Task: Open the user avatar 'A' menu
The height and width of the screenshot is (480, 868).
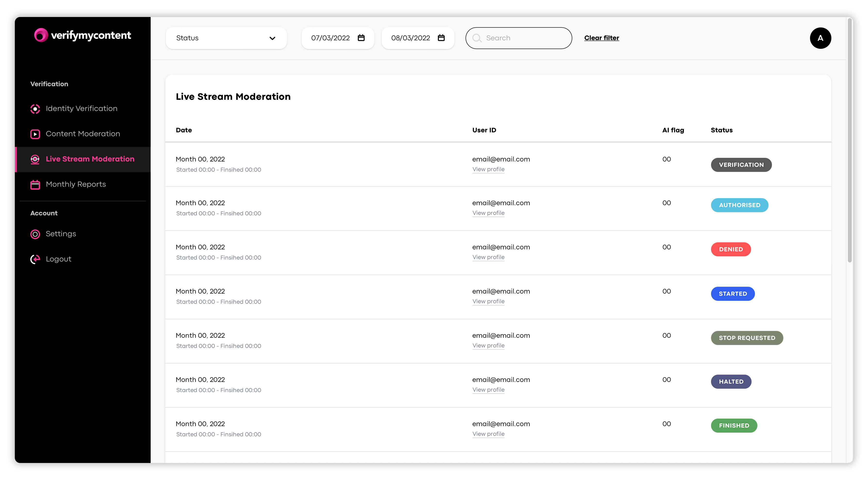Action: (820, 38)
